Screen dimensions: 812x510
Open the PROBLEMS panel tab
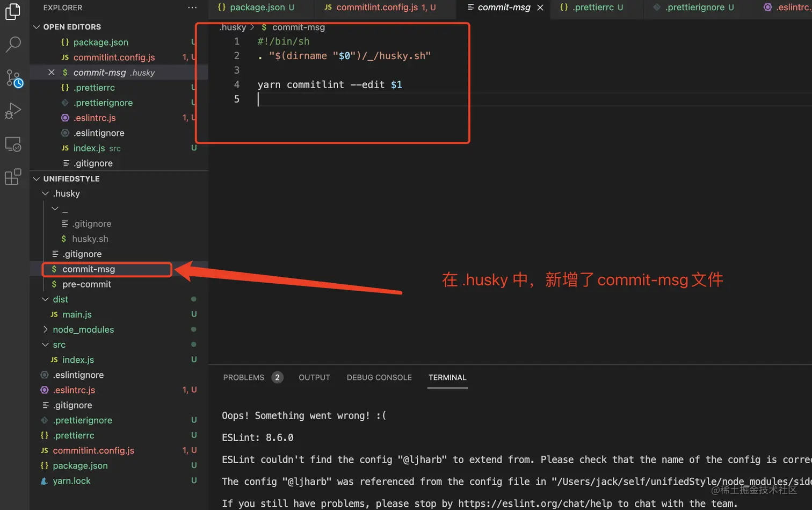(x=244, y=377)
